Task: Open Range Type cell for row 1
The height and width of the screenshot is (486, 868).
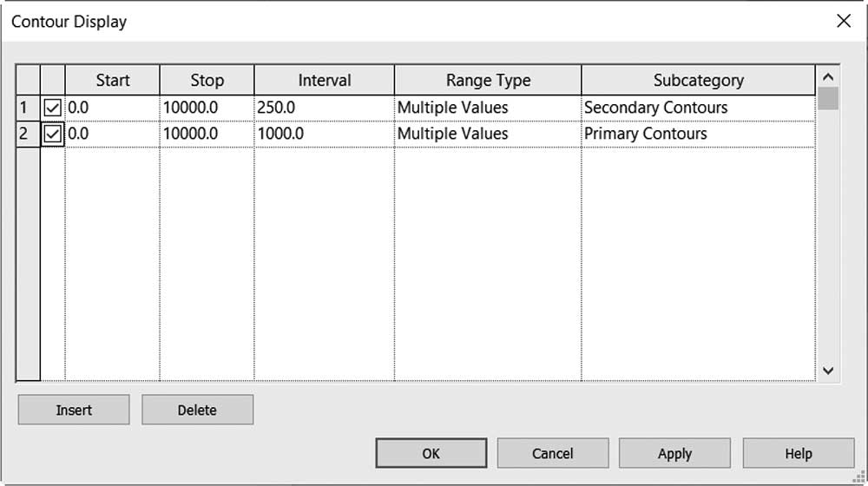Action: click(x=488, y=108)
